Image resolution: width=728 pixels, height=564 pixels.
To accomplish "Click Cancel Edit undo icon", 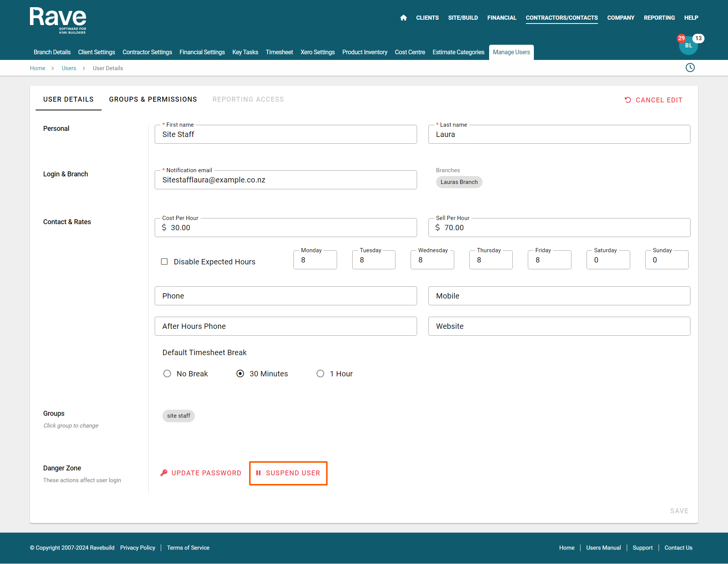I will coord(628,100).
